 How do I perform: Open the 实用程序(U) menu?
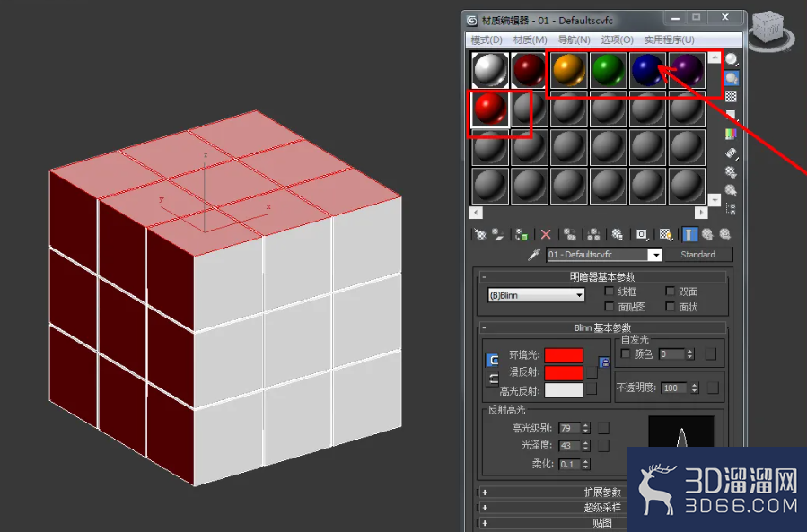pyautogui.click(x=669, y=39)
